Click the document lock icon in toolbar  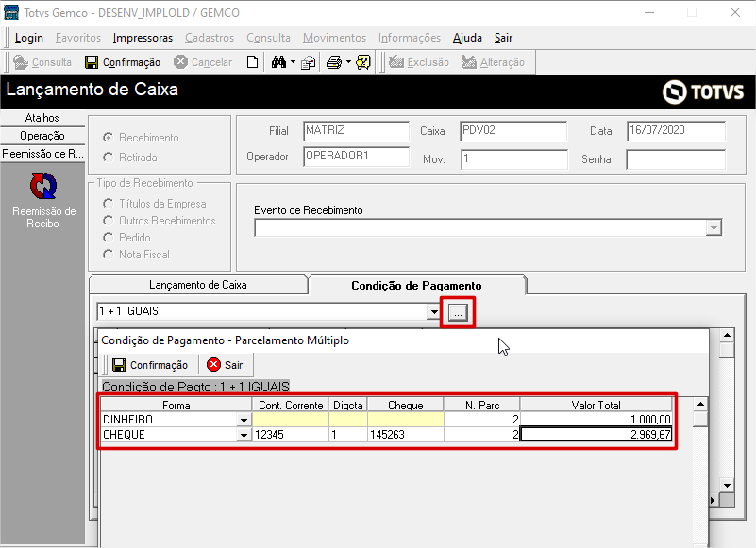pos(308,62)
